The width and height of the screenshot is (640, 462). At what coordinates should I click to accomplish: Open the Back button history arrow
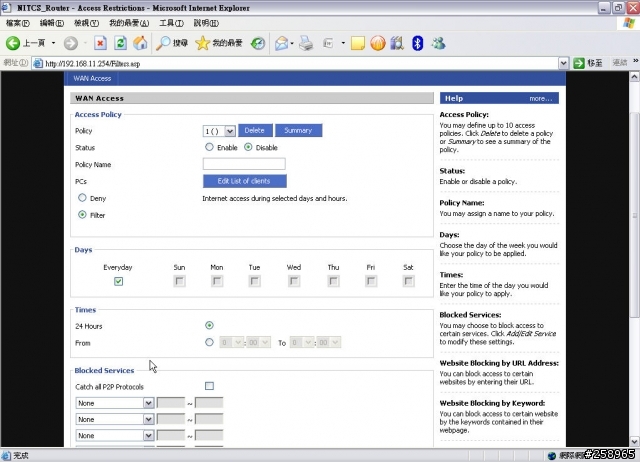pyautogui.click(x=53, y=43)
